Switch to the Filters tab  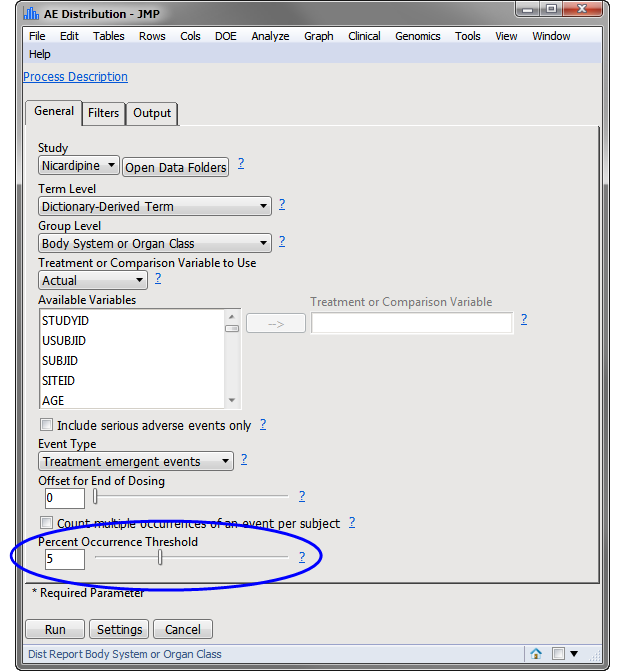coord(104,113)
